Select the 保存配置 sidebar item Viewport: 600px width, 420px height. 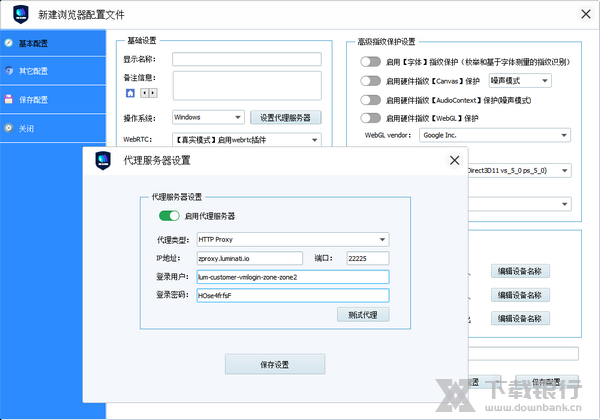pos(53,99)
